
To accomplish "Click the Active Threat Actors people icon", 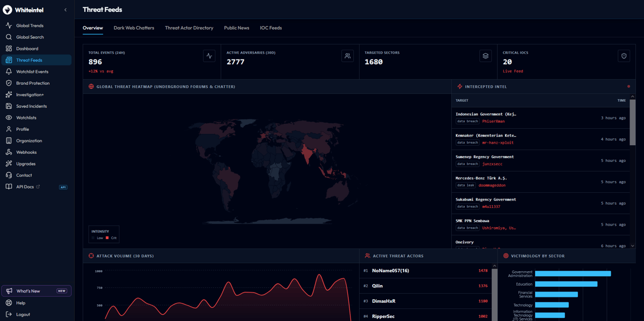I will pos(368,256).
